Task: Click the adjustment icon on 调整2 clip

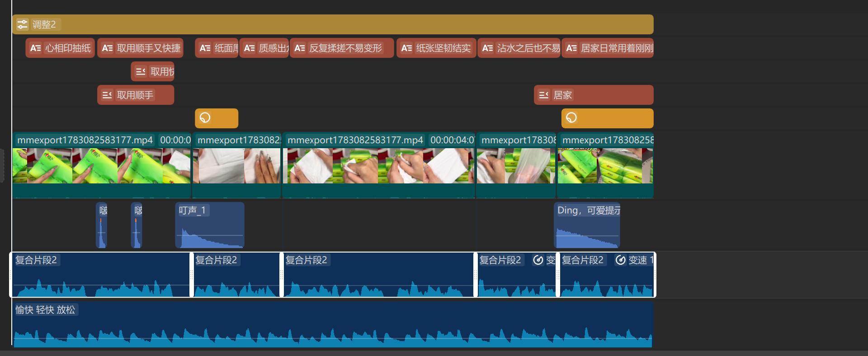Action: (22, 24)
